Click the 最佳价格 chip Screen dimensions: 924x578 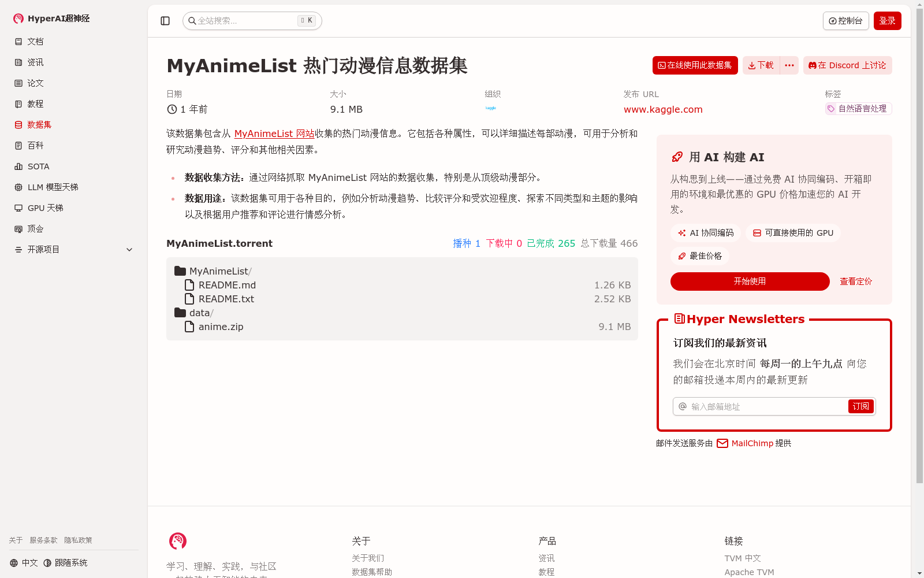point(700,256)
